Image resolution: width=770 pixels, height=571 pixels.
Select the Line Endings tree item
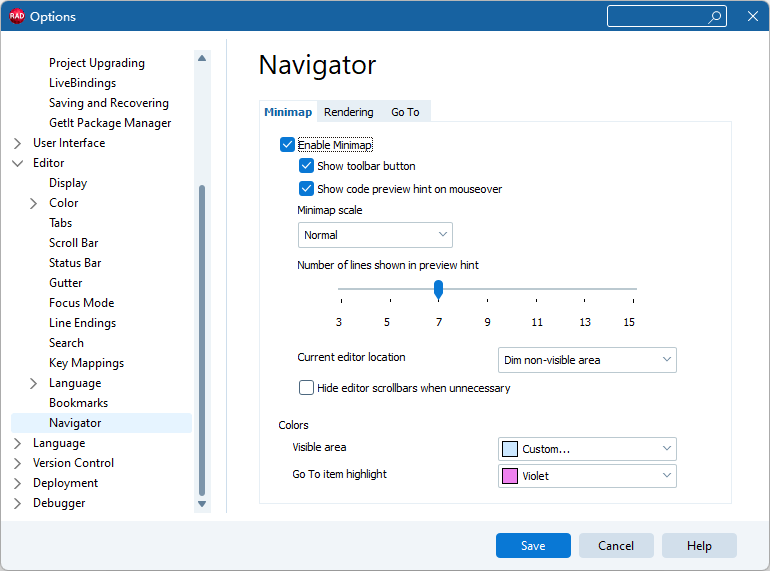click(82, 323)
